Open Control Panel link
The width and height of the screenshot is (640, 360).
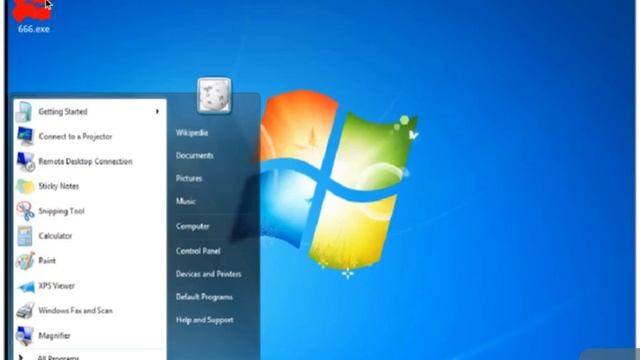(x=198, y=251)
